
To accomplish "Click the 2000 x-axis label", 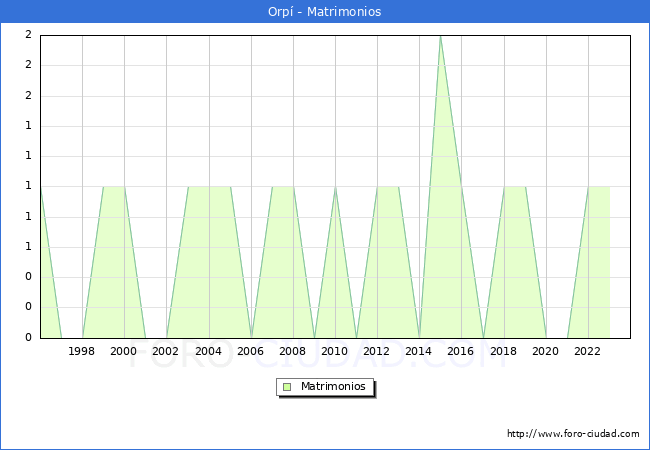I will (x=124, y=351).
